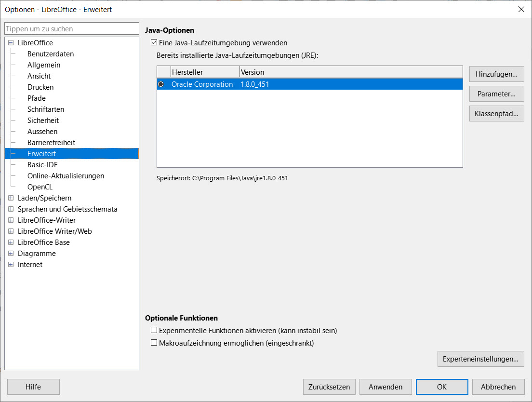Select the LibreOffice Writer/Web tree label
This screenshot has width=532, height=402.
point(54,231)
